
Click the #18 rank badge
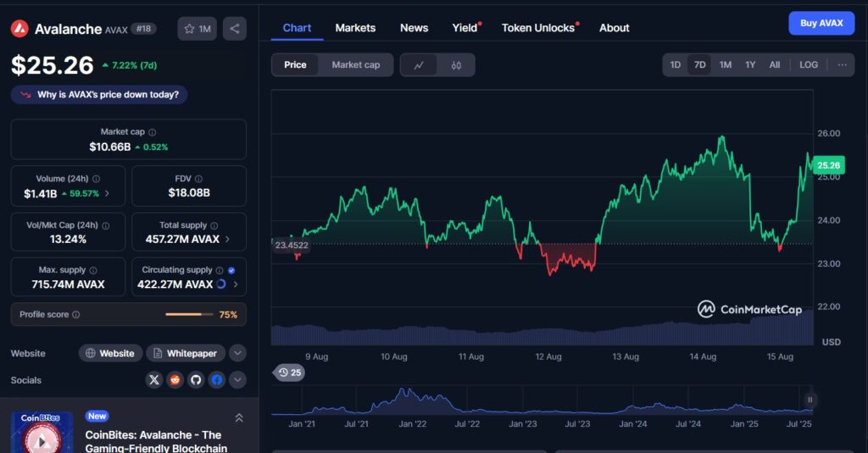tap(144, 29)
